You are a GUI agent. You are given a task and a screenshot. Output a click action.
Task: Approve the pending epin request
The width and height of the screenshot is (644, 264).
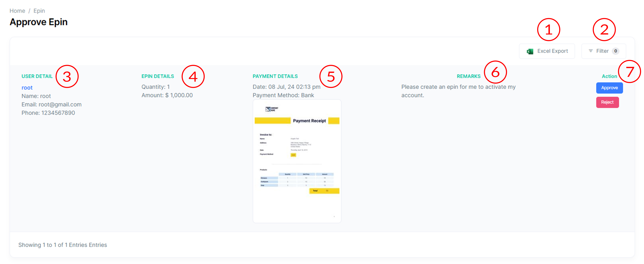coord(609,88)
